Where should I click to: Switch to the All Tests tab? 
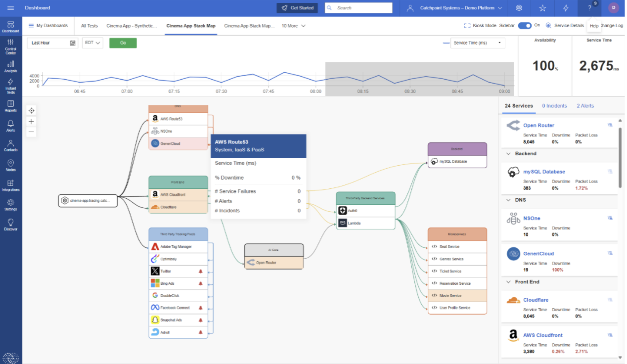pyautogui.click(x=90, y=26)
